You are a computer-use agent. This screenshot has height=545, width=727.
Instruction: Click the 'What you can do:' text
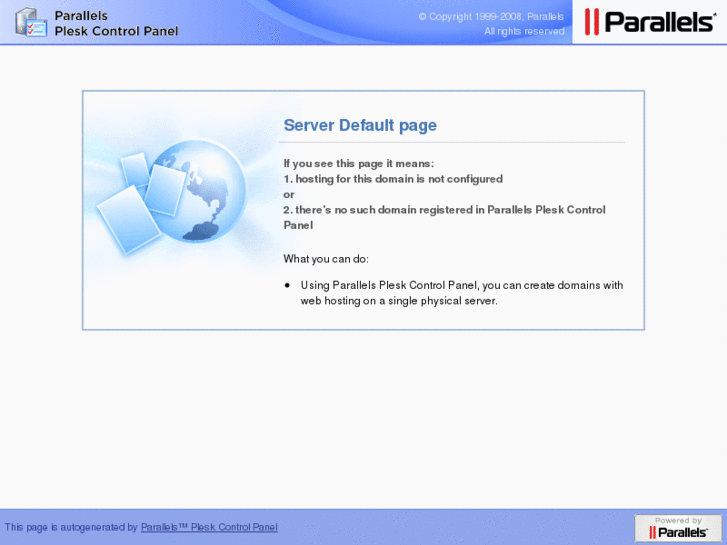[x=326, y=259]
